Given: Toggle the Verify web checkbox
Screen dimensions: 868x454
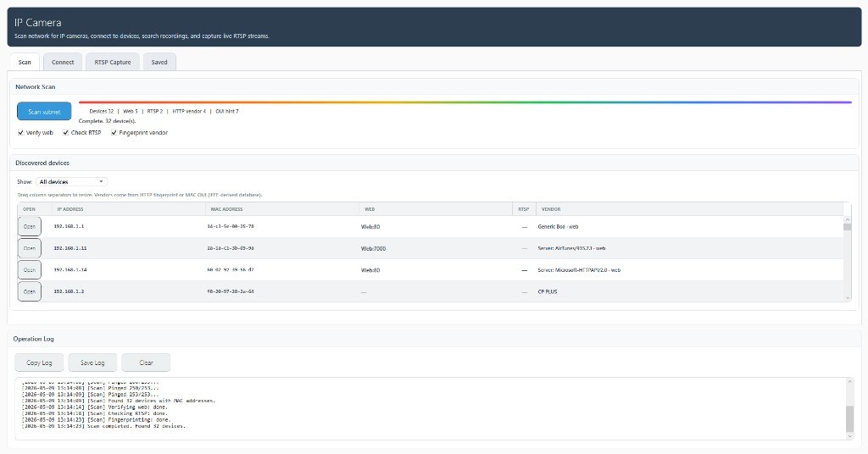Looking at the screenshot, I should [x=20, y=133].
